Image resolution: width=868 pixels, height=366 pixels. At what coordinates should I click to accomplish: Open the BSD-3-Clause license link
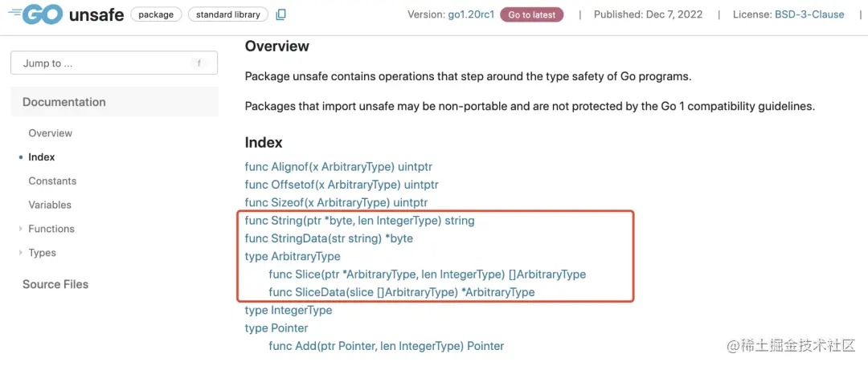click(809, 14)
